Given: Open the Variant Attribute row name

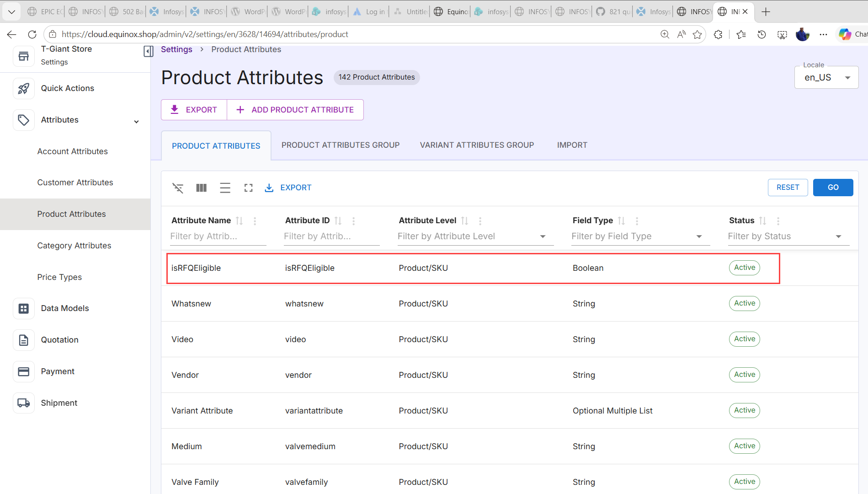Looking at the screenshot, I should point(202,411).
